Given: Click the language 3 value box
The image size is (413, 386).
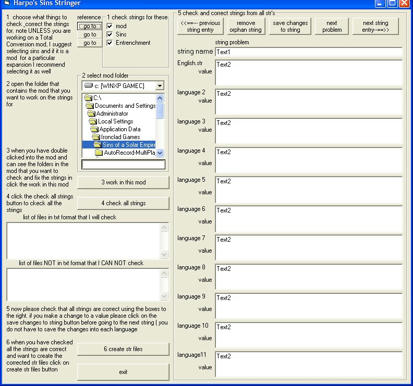Looking at the screenshot, I should (x=309, y=131).
